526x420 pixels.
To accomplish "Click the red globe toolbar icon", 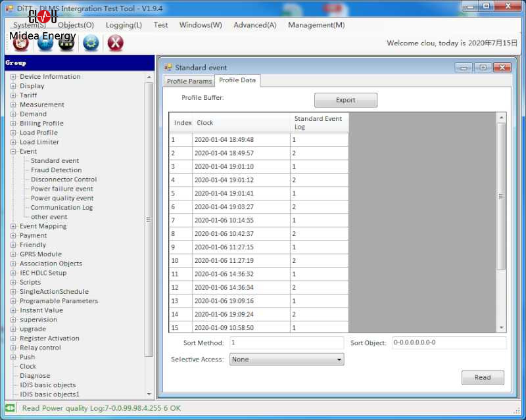I will (19, 42).
